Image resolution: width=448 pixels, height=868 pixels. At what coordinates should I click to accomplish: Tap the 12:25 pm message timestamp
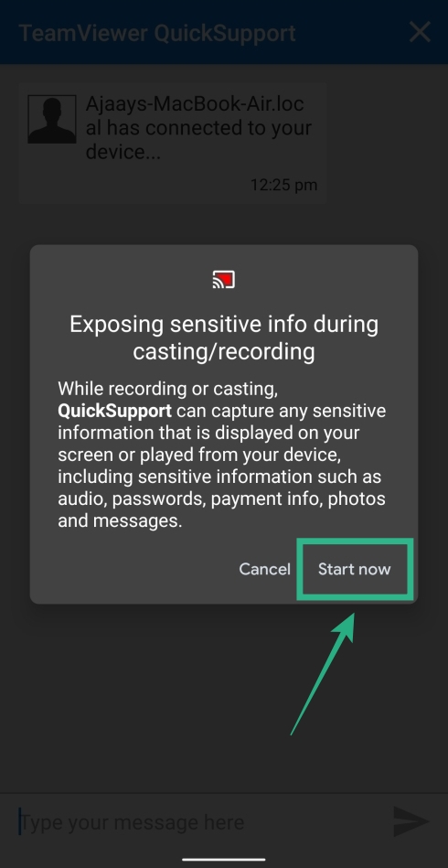283,185
